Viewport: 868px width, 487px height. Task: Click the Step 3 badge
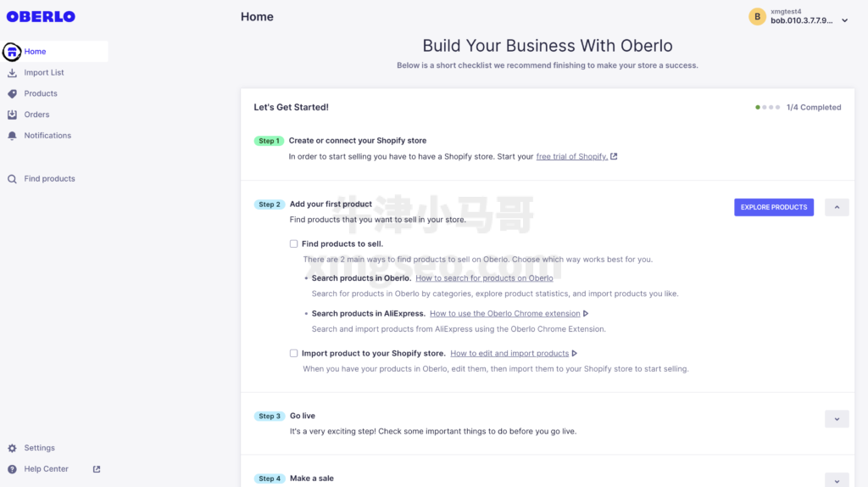coord(270,416)
